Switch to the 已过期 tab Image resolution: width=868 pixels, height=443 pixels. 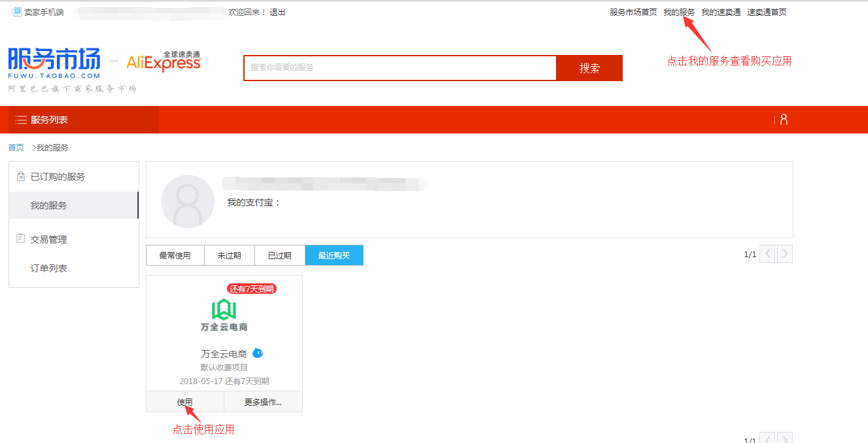pos(280,255)
